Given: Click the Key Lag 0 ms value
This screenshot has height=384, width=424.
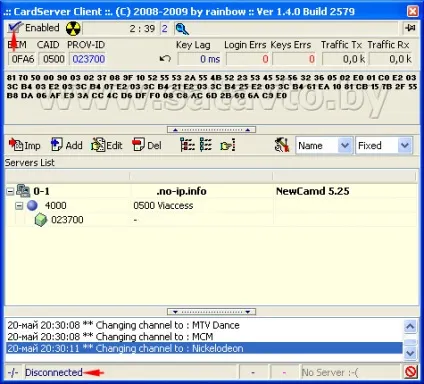Looking at the screenshot, I should tap(200, 59).
